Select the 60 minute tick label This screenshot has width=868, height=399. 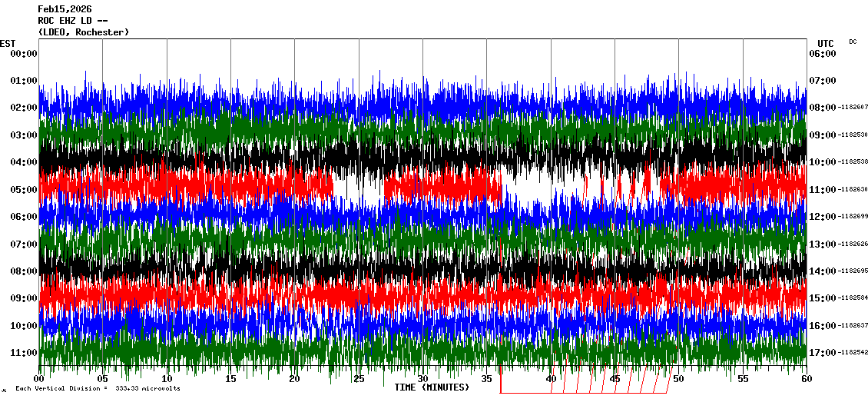coord(806,379)
